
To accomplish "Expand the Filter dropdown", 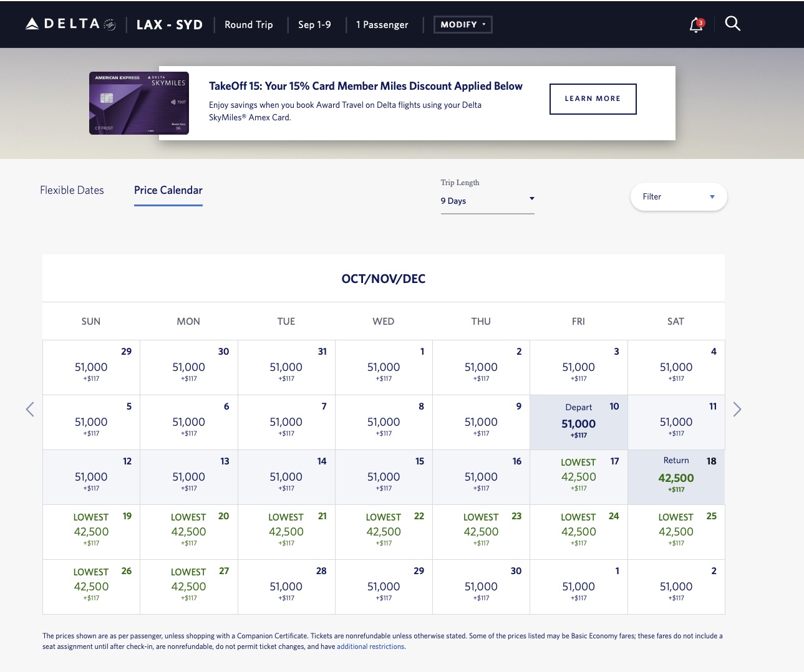I will [678, 196].
